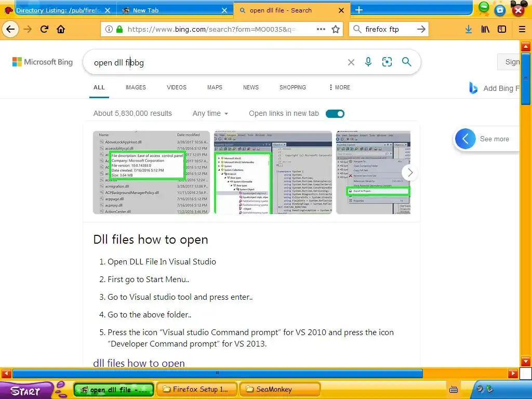Click the 'firefox ftp' search field

(x=389, y=29)
